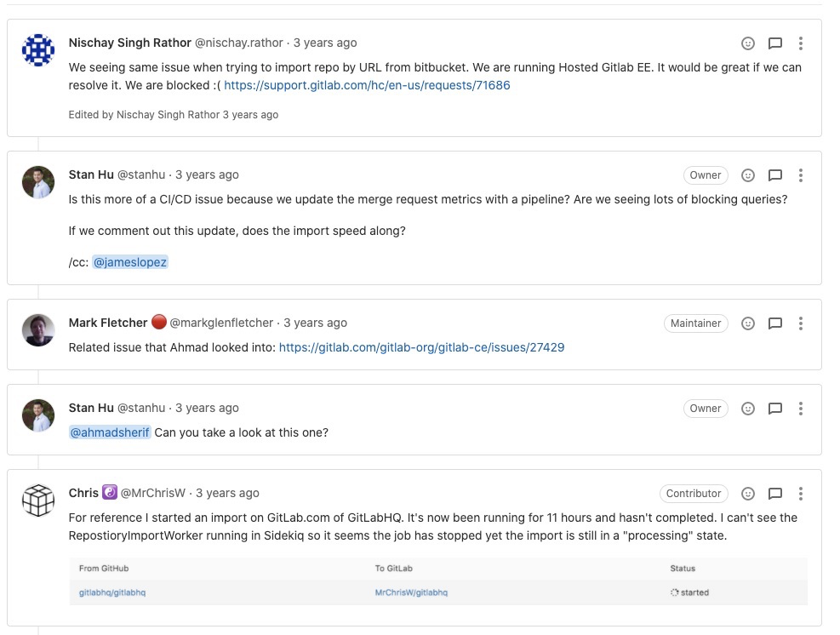Screen dimensions: 840x635
Task: Add reaction to Chris's import comment
Action: 748,494
